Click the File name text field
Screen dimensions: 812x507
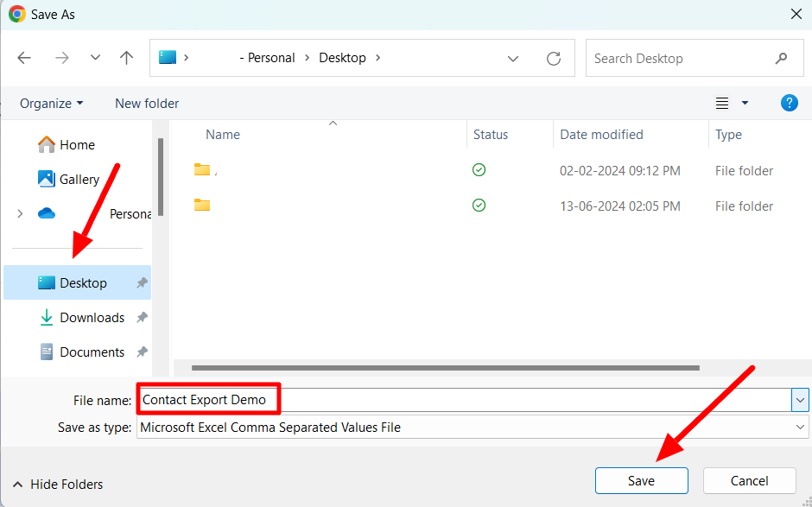point(464,400)
